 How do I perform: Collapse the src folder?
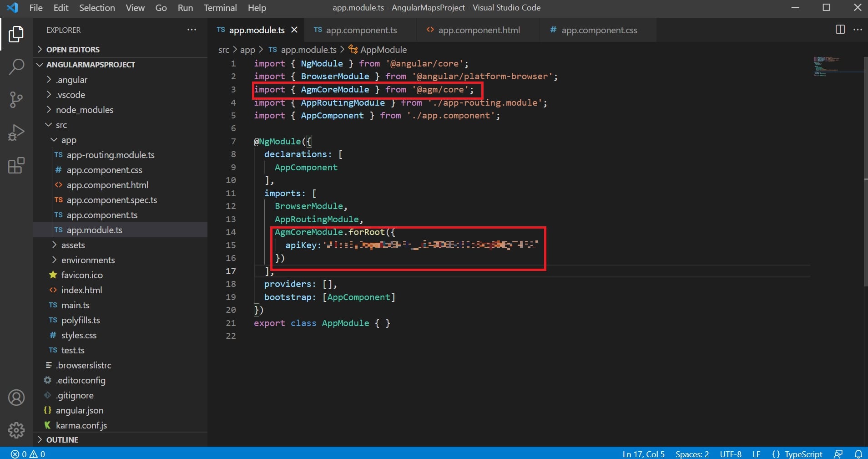coord(61,125)
